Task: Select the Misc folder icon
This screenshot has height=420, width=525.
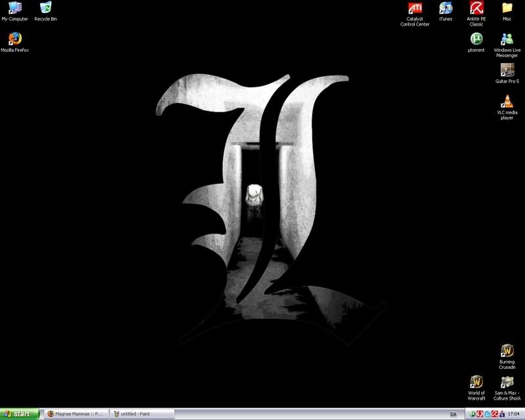Action: point(507,11)
